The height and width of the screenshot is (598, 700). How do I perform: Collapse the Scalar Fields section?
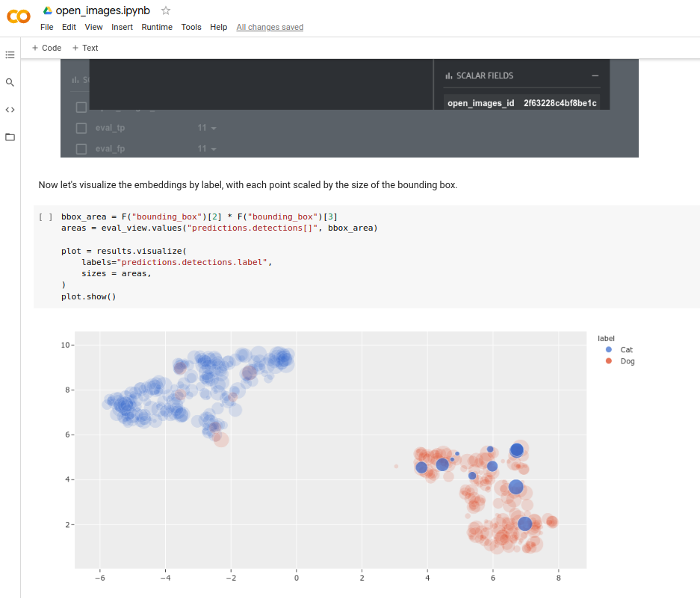click(x=595, y=75)
